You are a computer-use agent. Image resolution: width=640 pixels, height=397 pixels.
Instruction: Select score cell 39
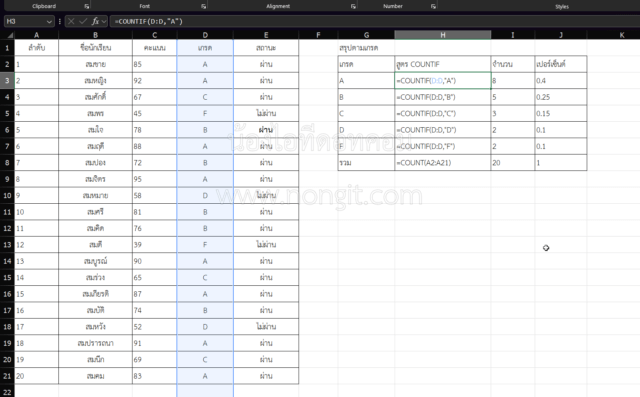coord(154,244)
